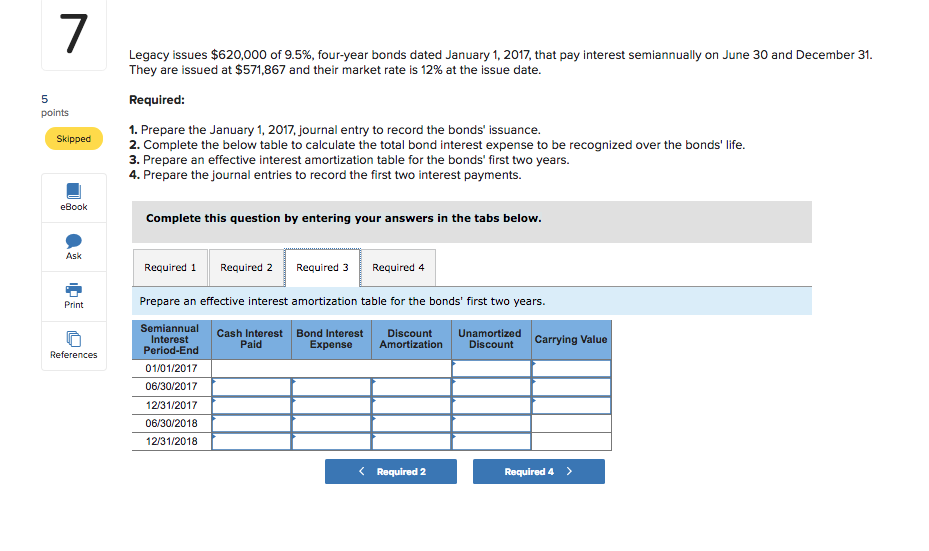Click Unamortized Discount cell for 01/01/2017

[x=491, y=369]
